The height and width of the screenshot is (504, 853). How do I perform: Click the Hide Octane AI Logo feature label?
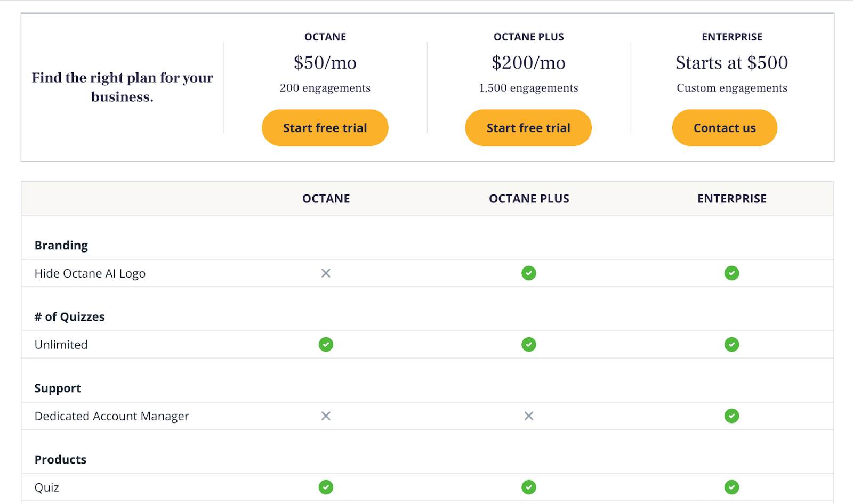90,273
